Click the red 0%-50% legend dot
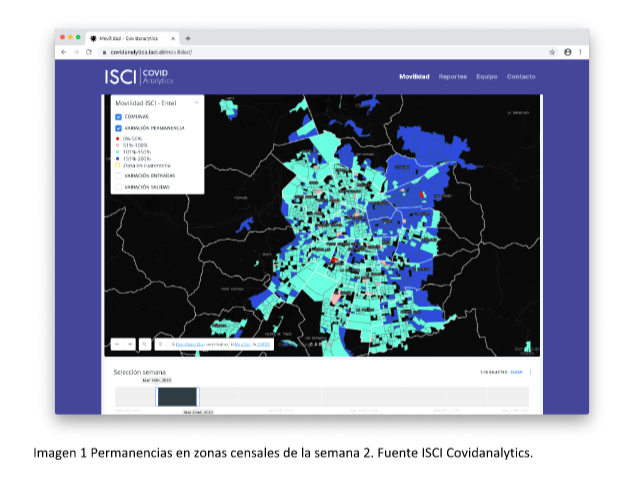Image resolution: width=620 pixels, height=478 pixels. (117, 138)
